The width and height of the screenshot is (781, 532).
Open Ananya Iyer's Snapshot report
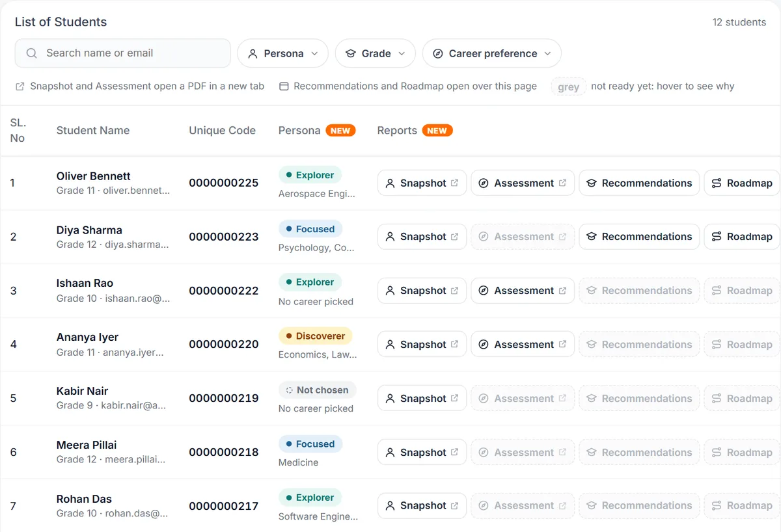click(x=422, y=345)
